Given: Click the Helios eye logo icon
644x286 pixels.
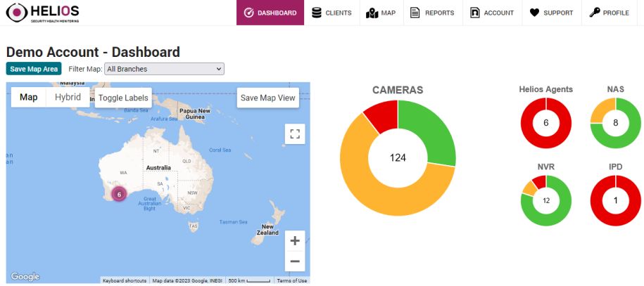Looking at the screenshot, I should (18, 13).
